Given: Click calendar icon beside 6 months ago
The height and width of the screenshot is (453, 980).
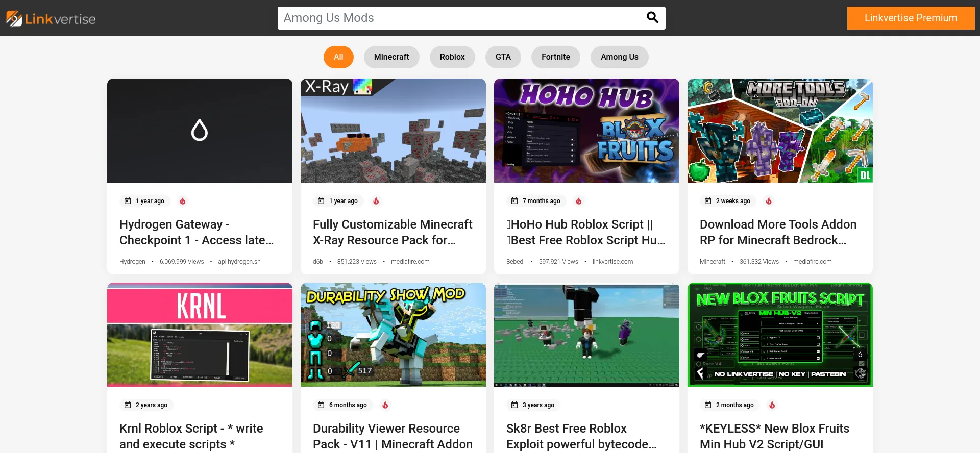Looking at the screenshot, I should pos(321,405).
